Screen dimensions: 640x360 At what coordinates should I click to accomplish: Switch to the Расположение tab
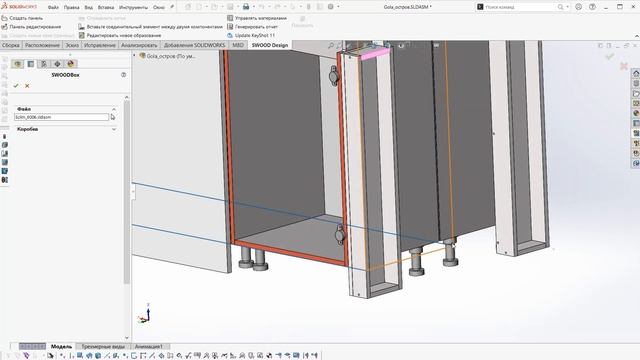coord(42,45)
